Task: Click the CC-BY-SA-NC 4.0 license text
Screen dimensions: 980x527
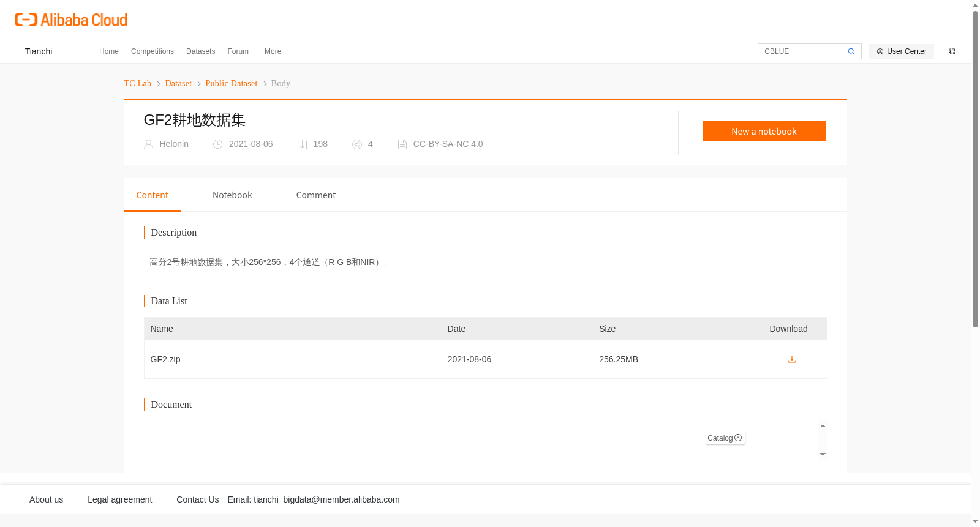Action: (448, 144)
